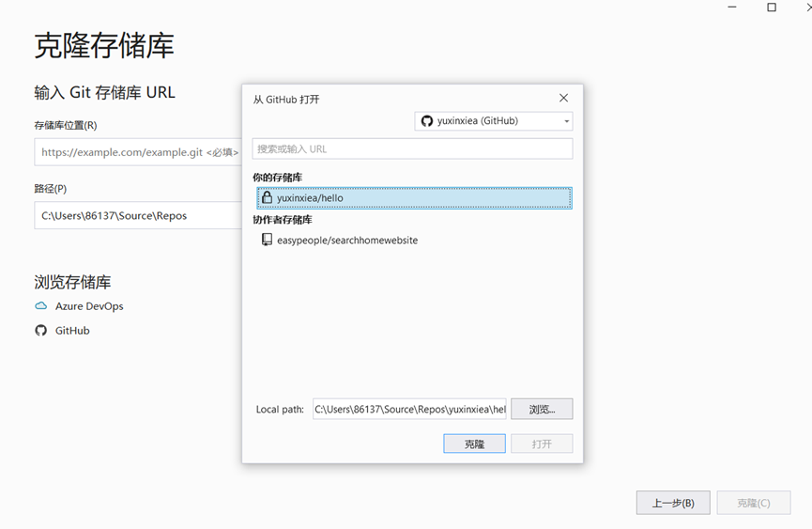The image size is (812, 529).
Task: Close the 从 GitHub 打开 dialog
Action: coord(563,98)
